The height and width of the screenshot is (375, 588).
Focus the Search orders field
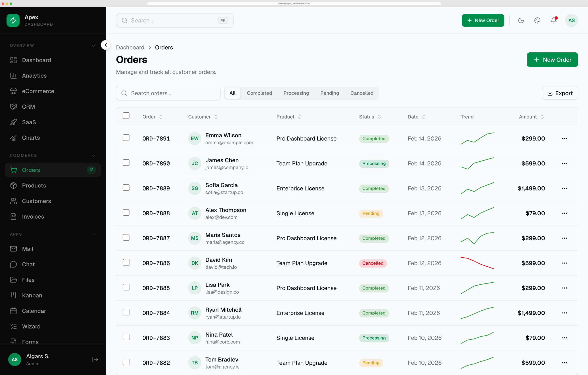168,93
